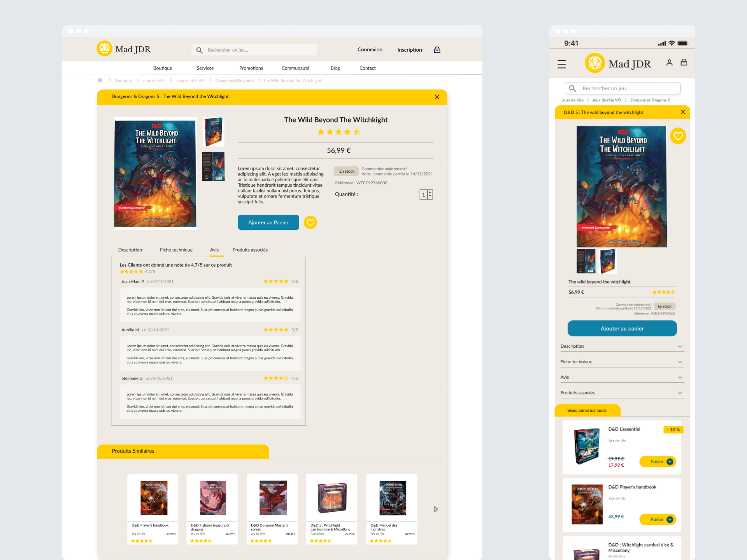Tap the heart wishlist icon on mobile image

click(678, 136)
